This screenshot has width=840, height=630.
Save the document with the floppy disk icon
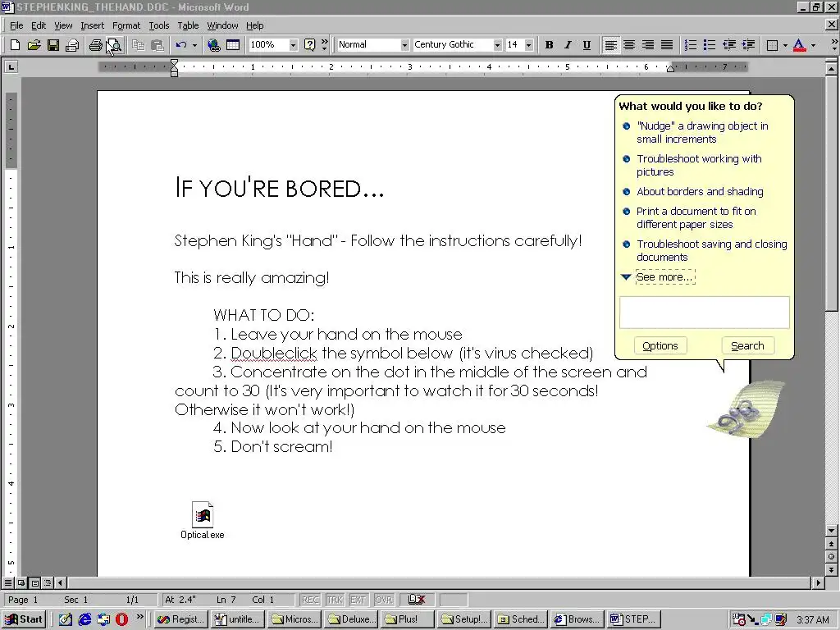53,45
